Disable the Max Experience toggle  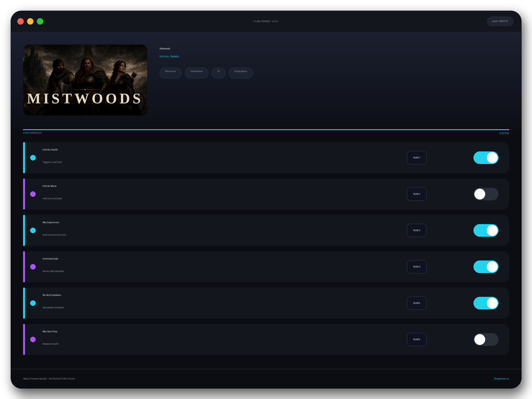click(486, 230)
